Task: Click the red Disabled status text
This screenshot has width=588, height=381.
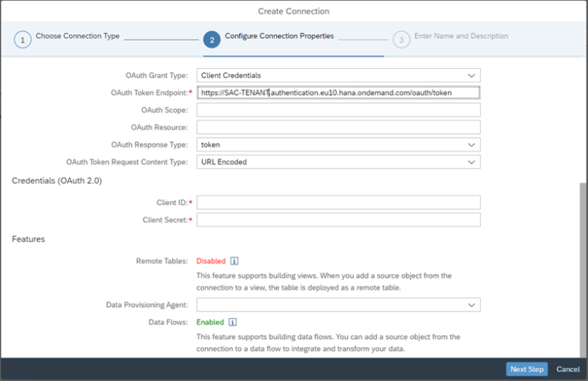Action: coord(211,261)
